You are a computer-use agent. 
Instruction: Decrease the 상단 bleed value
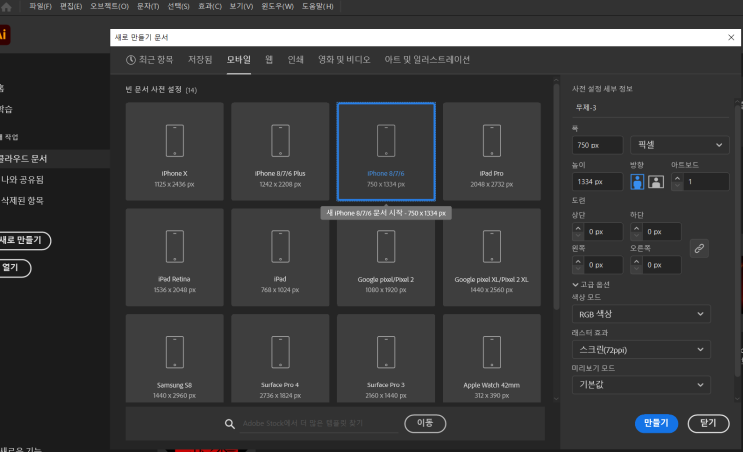pyautogui.click(x=578, y=235)
